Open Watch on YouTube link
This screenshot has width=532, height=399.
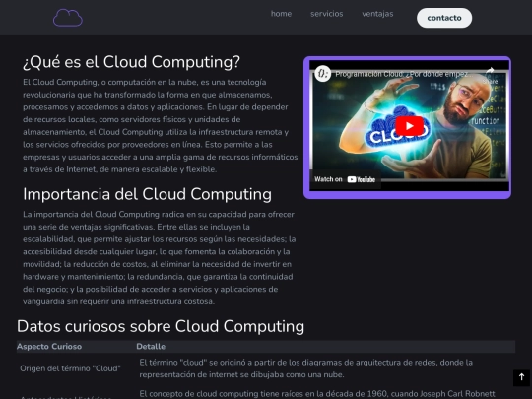click(x=345, y=179)
